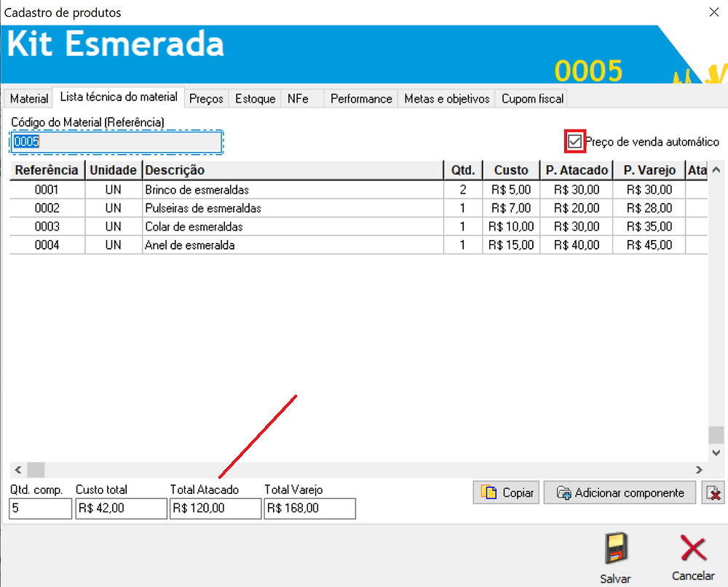
Task: Click the Total Atacado field
Action: (x=215, y=508)
